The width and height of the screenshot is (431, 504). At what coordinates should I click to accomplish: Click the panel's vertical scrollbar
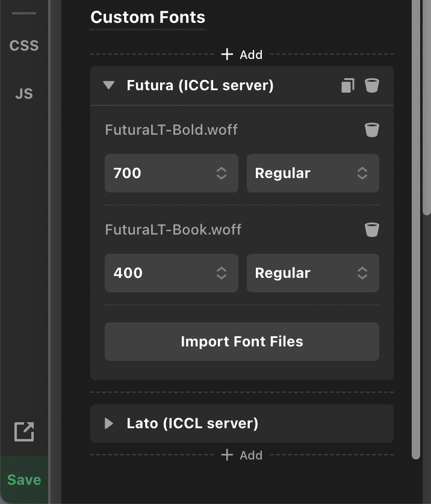coord(427,108)
